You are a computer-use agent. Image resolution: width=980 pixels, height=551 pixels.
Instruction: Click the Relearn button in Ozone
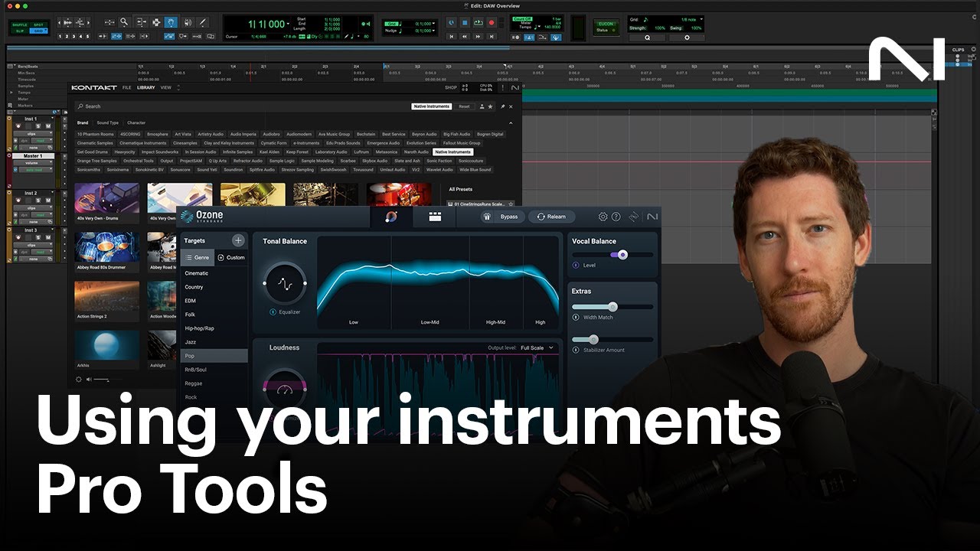[x=551, y=217]
